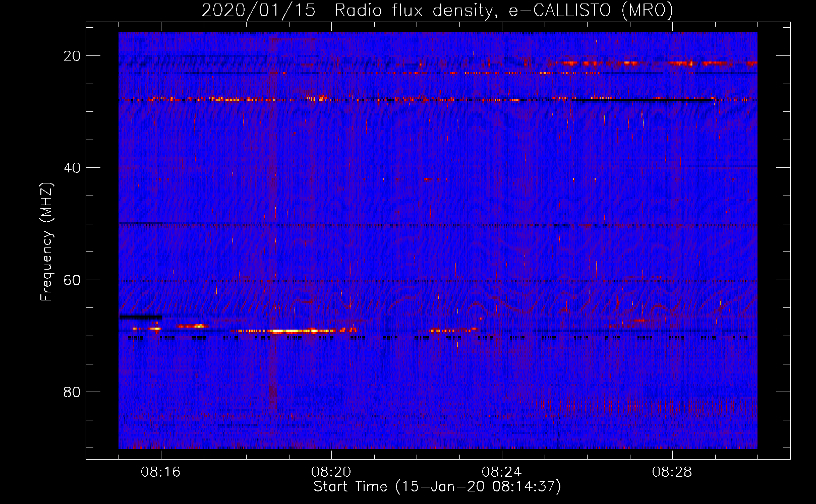
Task: Click the 60 frequency tick label
Action: pyautogui.click(x=72, y=280)
